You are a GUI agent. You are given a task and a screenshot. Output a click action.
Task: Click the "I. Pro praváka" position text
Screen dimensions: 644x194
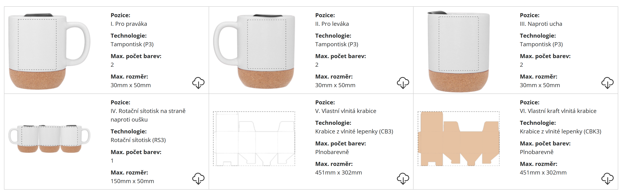[x=129, y=24]
